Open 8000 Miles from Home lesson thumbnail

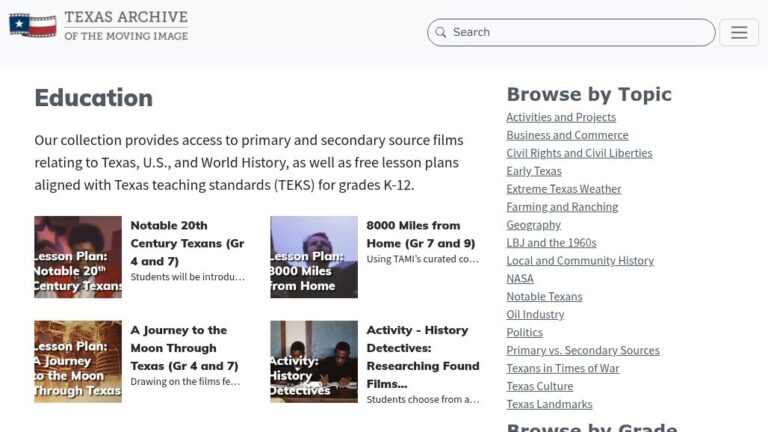point(314,257)
